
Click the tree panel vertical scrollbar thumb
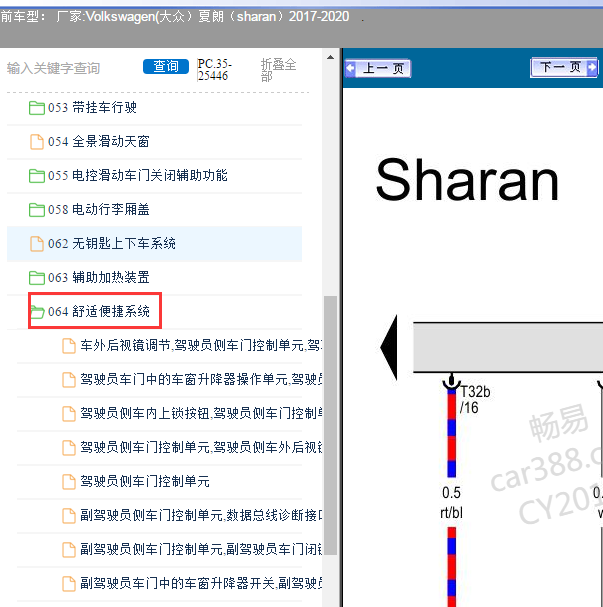point(330,426)
